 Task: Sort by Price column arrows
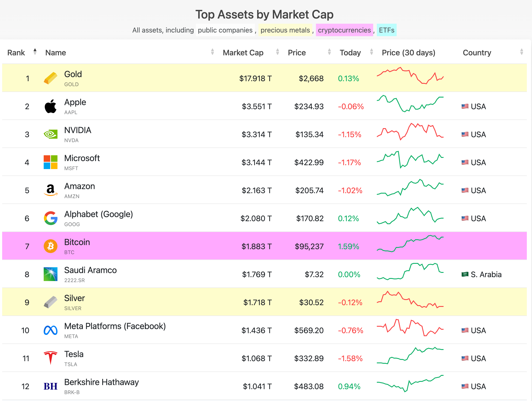tap(329, 52)
